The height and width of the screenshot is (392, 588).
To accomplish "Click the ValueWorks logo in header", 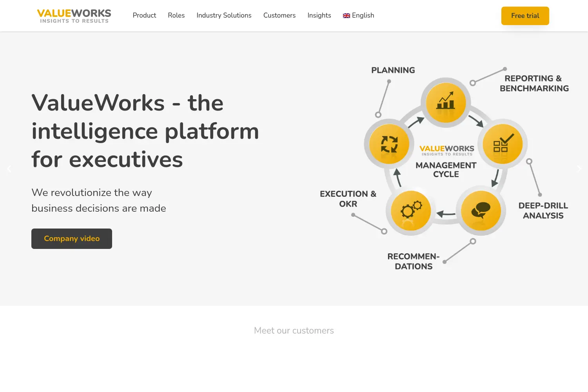I will coord(74,16).
